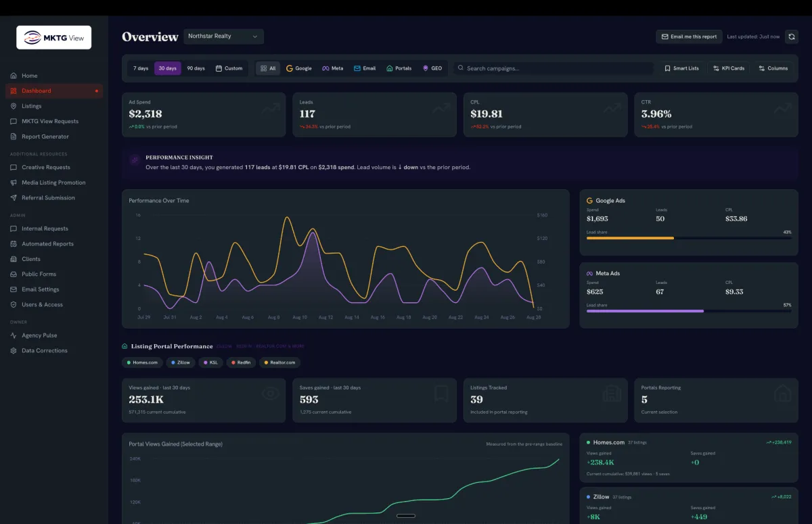Toggle the KSL portal chip
This screenshot has width=812, height=524.
(x=211, y=362)
